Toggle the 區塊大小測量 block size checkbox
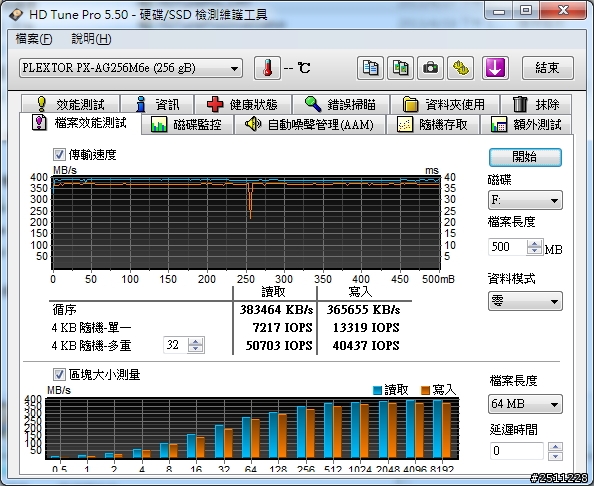The width and height of the screenshot is (594, 486). 59,374
